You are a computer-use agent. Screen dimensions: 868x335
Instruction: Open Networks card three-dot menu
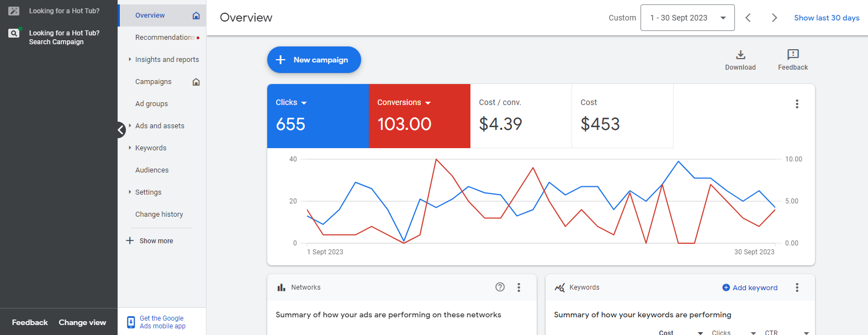tap(518, 287)
